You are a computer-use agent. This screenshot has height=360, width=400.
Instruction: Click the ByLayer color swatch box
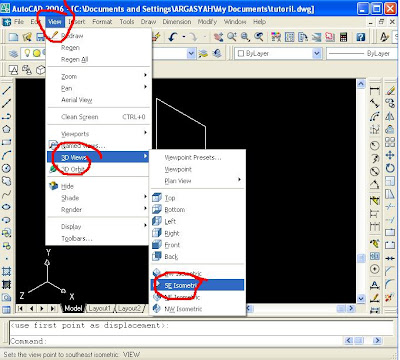click(x=241, y=54)
